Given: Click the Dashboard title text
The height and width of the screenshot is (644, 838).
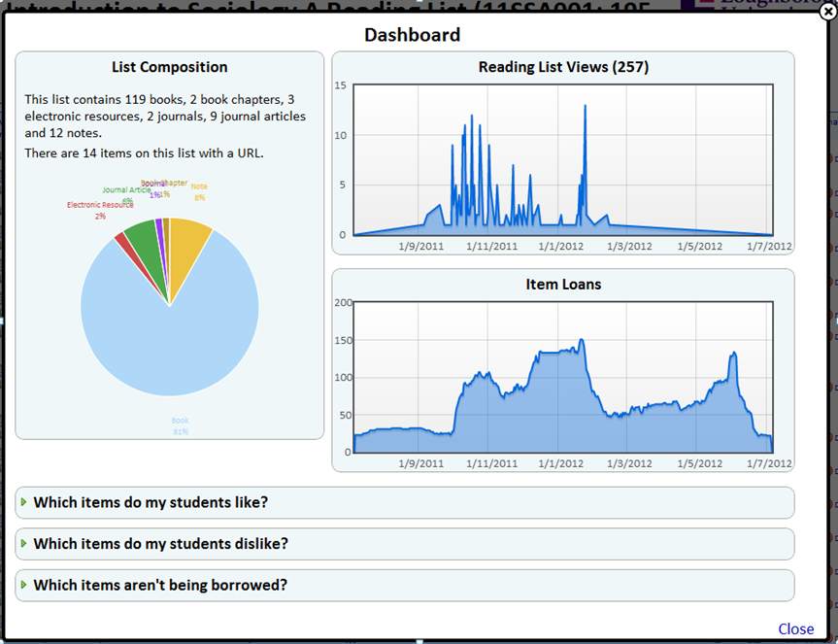Looking at the screenshot, I should [412, 35].
